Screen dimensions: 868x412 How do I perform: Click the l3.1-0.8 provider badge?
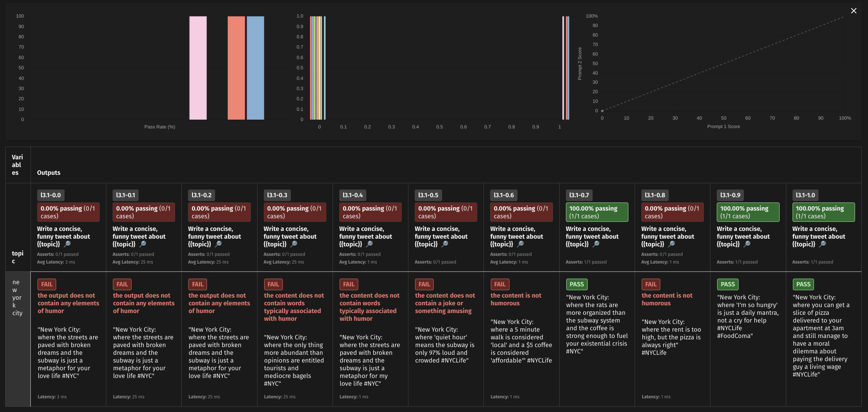click(655, 195)
